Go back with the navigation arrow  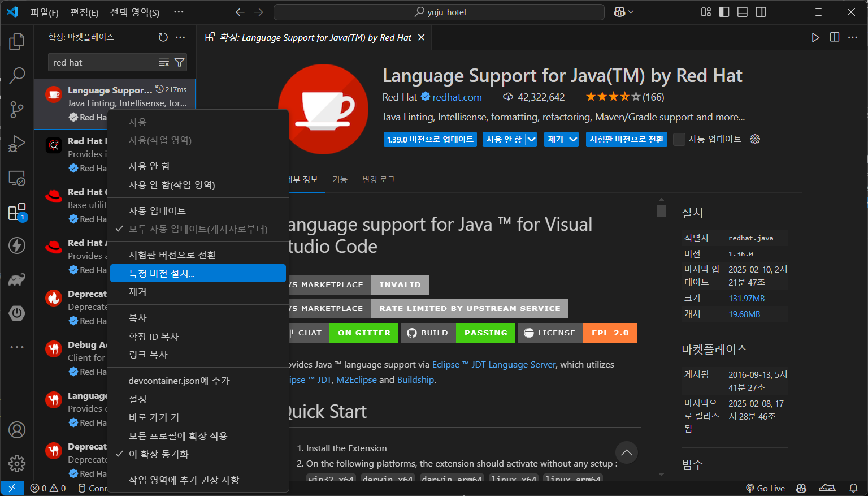240,12
